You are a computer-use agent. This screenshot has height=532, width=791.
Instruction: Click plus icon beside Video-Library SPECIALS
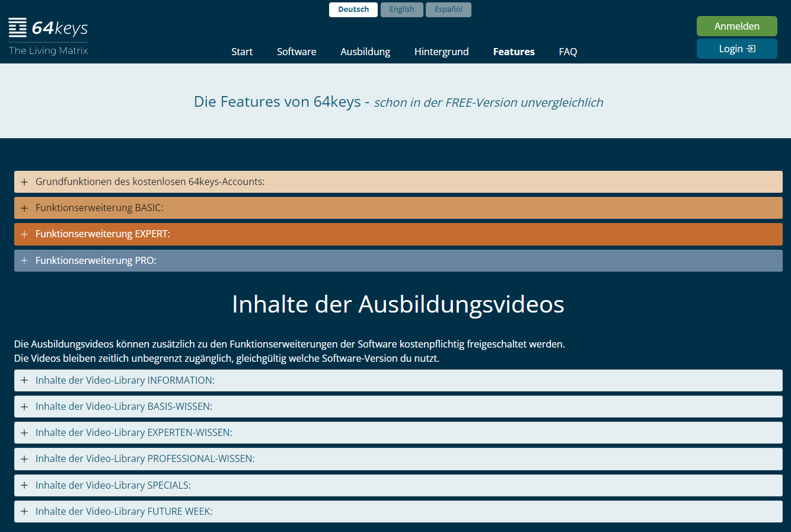tap(24, 485)
